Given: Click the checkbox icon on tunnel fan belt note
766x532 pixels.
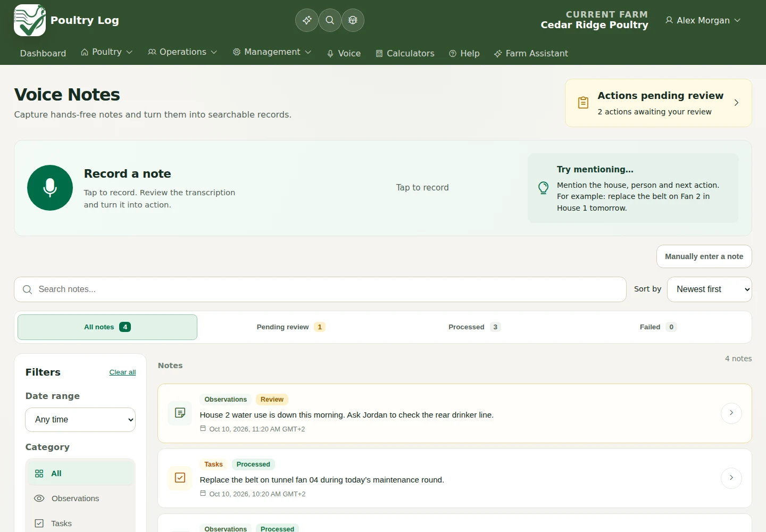Looking at the screenshot, I should click(x=180, y=478).
